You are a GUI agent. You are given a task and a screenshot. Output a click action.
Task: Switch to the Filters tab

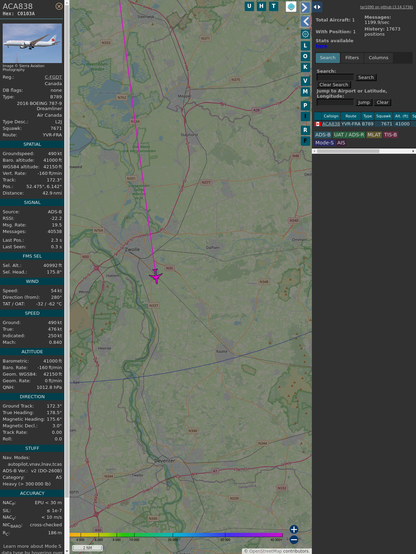tap(352, 58)
